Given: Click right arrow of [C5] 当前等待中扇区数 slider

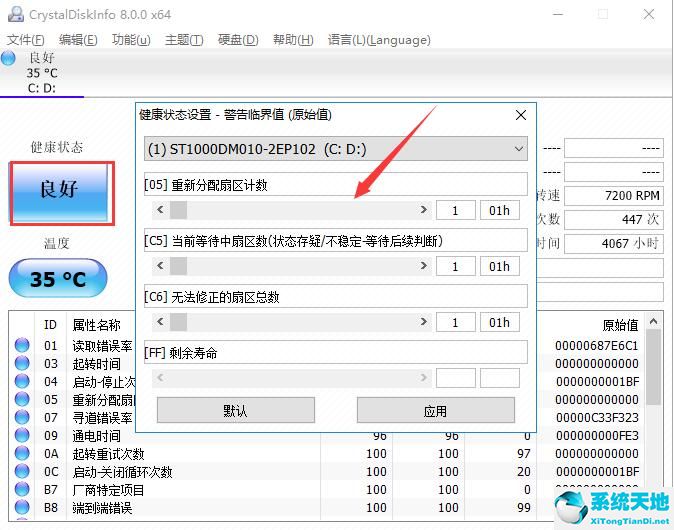Looking at the screenshot, I should pos(424,266).
